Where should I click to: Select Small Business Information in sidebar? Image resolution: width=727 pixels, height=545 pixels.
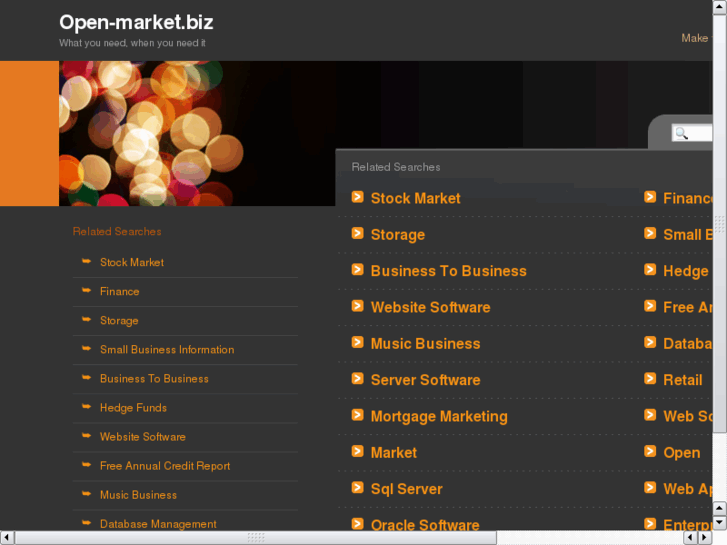tap(167, 350)
